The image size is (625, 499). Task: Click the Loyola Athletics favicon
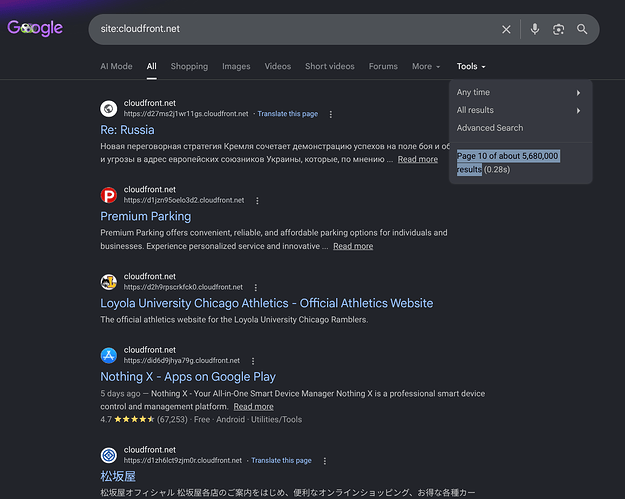point(108,282)
